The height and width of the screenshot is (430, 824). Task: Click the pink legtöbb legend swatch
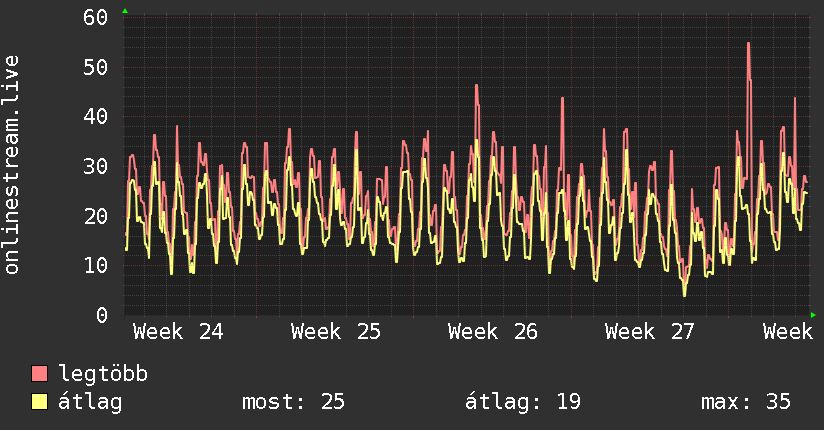(39, 373)
